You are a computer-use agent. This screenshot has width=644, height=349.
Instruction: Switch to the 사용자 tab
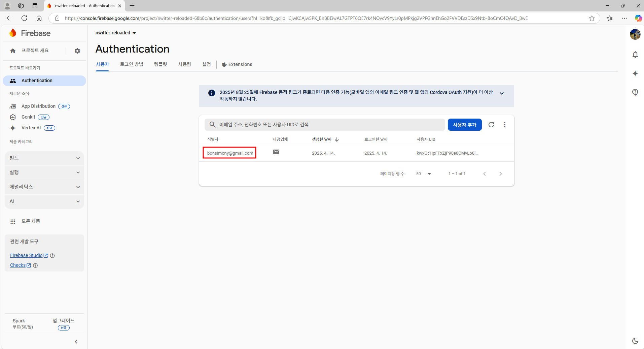[103, 64]
